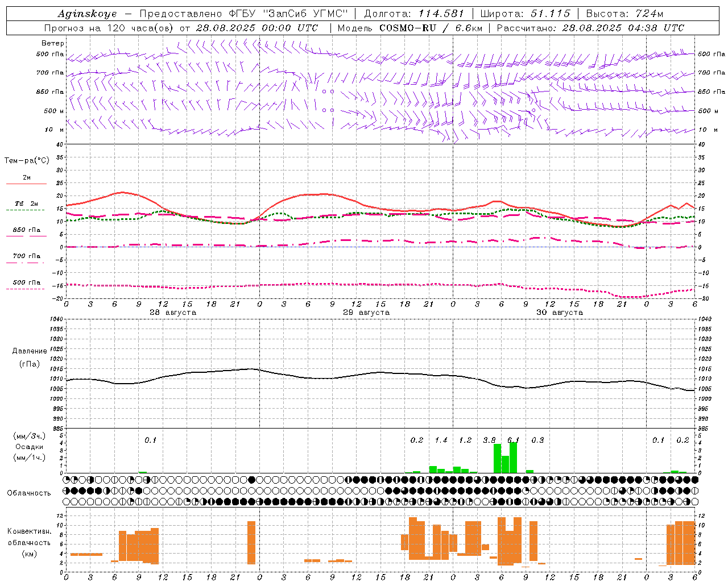Click the line sample under the 2м legend
Screen dimensions: 728x582
(26, 184)
